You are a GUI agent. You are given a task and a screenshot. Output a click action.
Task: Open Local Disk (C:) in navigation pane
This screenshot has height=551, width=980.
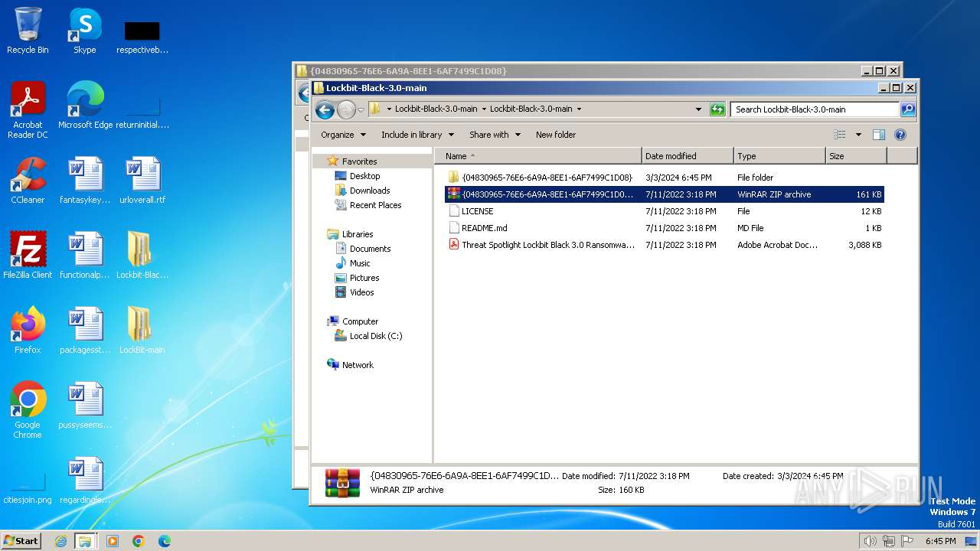[375, 336]
